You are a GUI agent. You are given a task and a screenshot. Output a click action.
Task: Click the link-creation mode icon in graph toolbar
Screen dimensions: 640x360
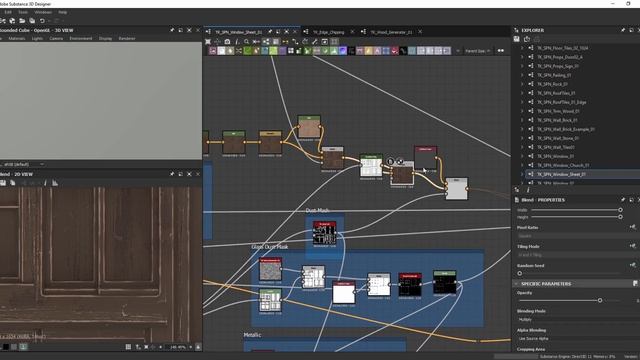285,42
